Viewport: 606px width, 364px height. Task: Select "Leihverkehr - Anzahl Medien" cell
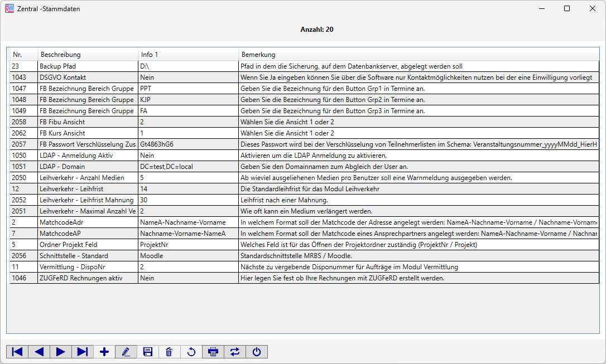[88, 178]
